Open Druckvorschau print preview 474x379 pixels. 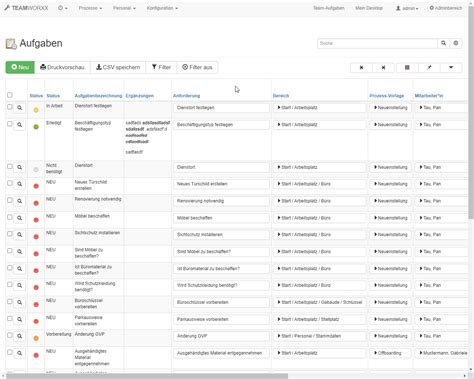pos(62,67)
